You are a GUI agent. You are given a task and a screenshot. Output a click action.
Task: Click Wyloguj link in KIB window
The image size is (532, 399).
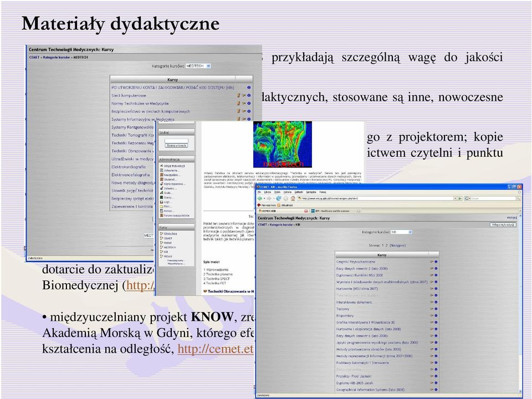(512, 217)
